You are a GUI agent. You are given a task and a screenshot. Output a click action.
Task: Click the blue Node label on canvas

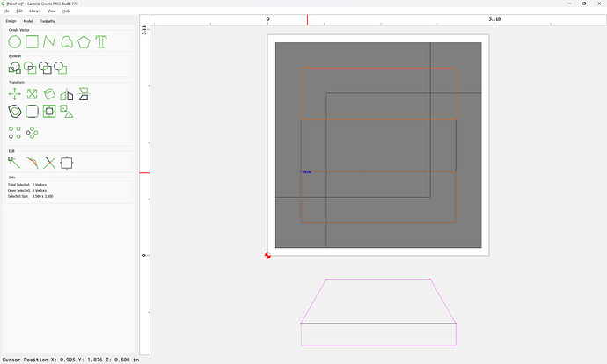pos(307,171)
